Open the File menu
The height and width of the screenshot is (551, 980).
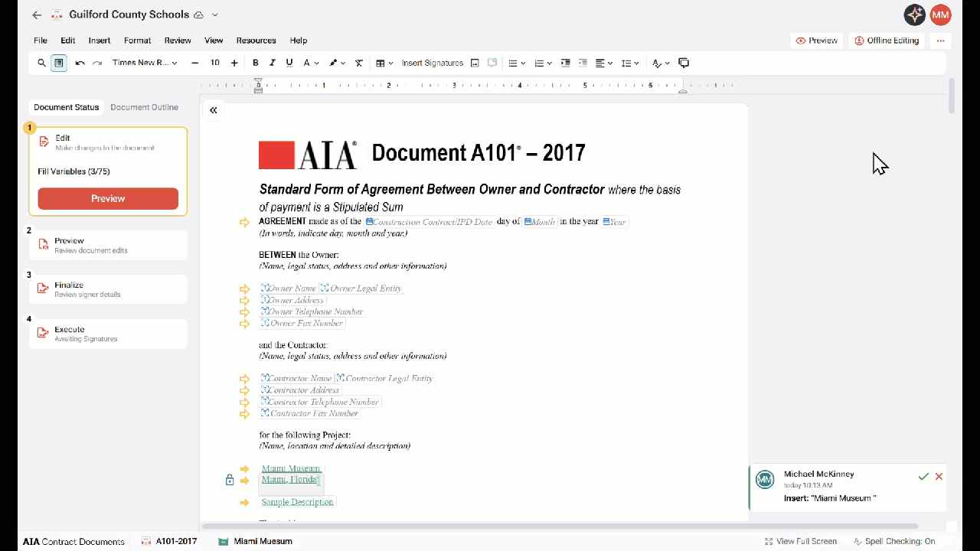[x=41, y=41]
